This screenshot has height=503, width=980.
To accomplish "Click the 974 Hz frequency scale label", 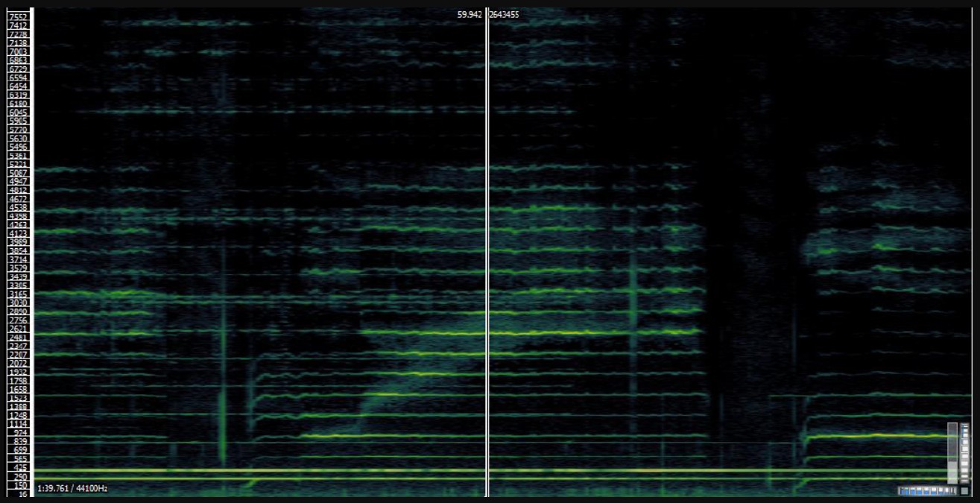I will pyautogui.click(x=18, y=432).
